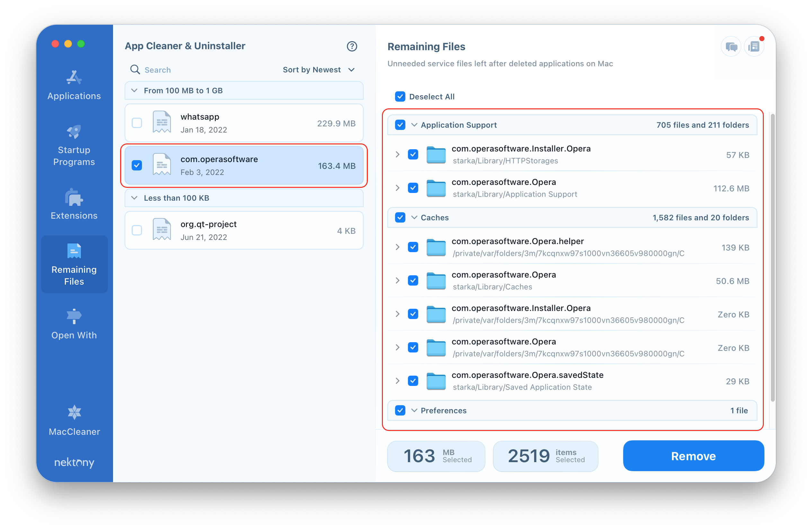Toggle checkbox for com.operasoftware entry
The width and height of the screenshot is (812, 530).
(137, 165)
